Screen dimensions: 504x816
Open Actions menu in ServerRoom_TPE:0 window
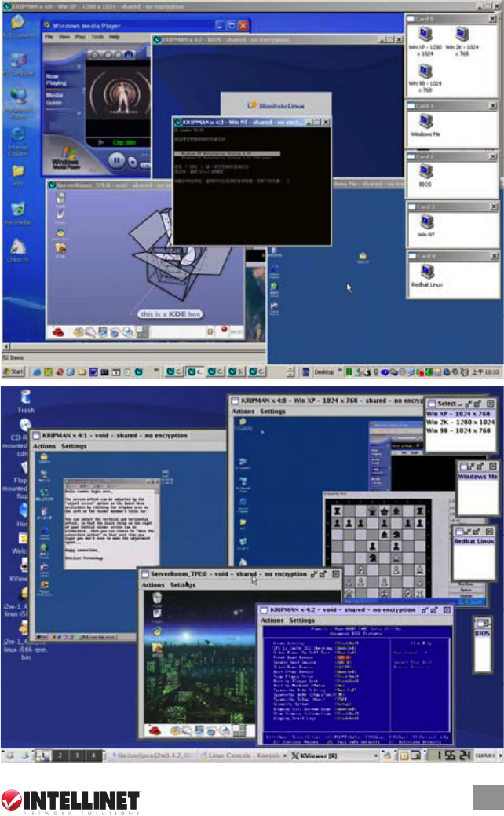(x=153, y=585)
